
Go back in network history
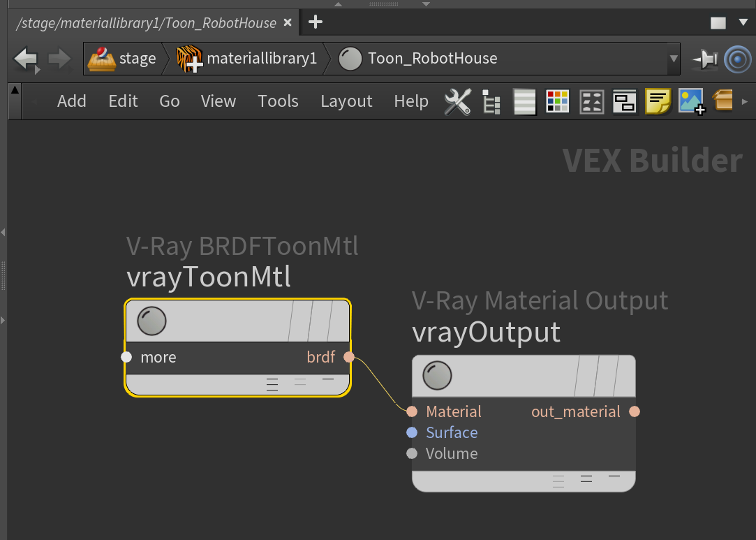26,59
